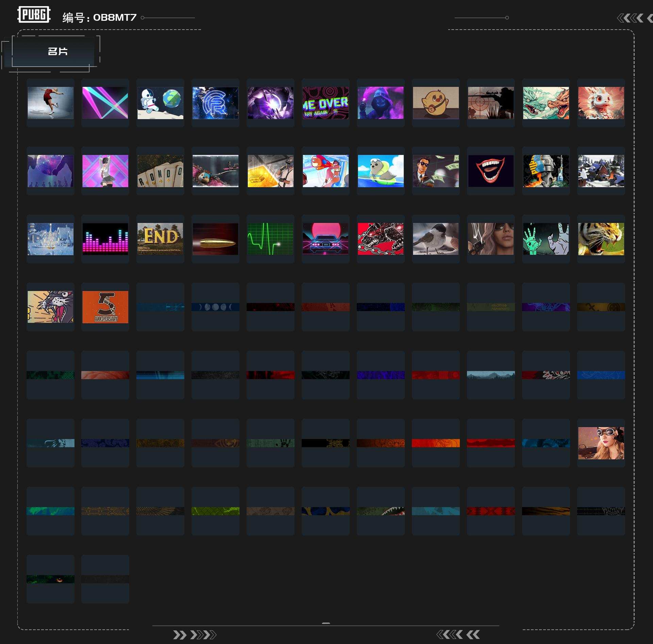Select the woman with goggles nameplate
The image size is (653, 644).
(601, 443)
